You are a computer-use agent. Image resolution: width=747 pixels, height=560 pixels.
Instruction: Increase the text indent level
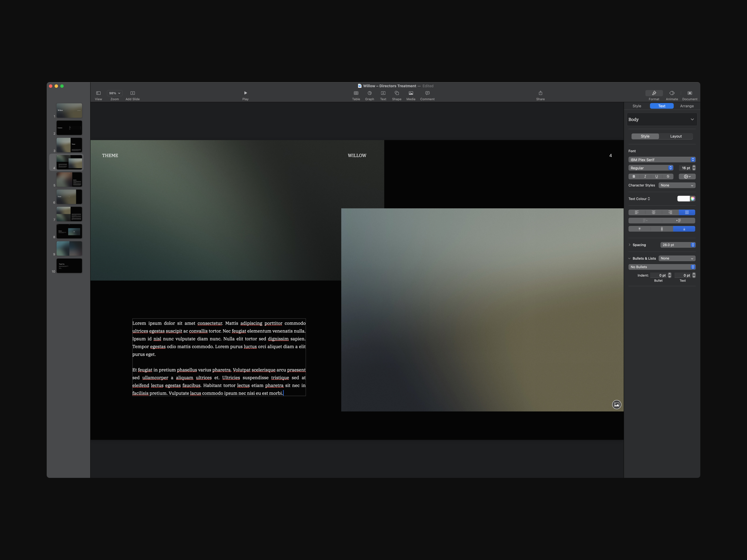[678, 220]
